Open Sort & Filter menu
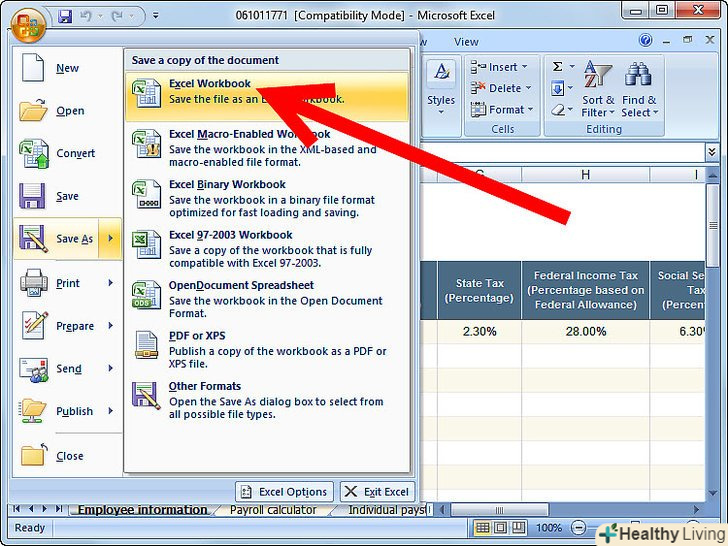 coord(598,89)
